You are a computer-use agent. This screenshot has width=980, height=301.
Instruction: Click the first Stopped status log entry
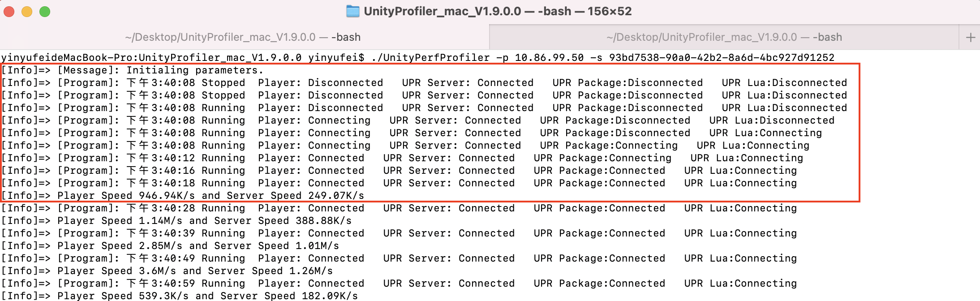click(224, 82)
